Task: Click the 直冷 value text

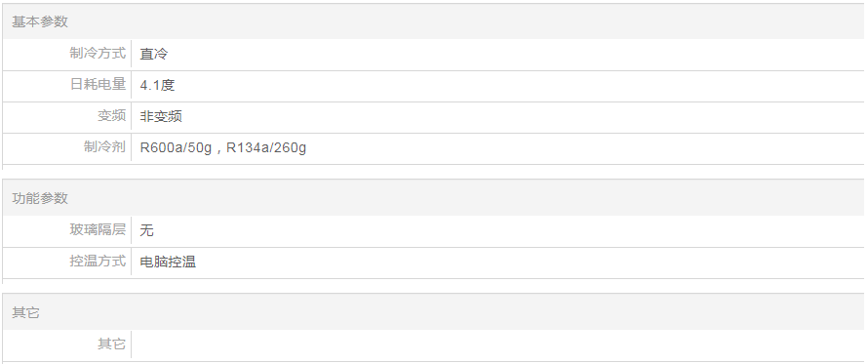Action: coord(153,54)
